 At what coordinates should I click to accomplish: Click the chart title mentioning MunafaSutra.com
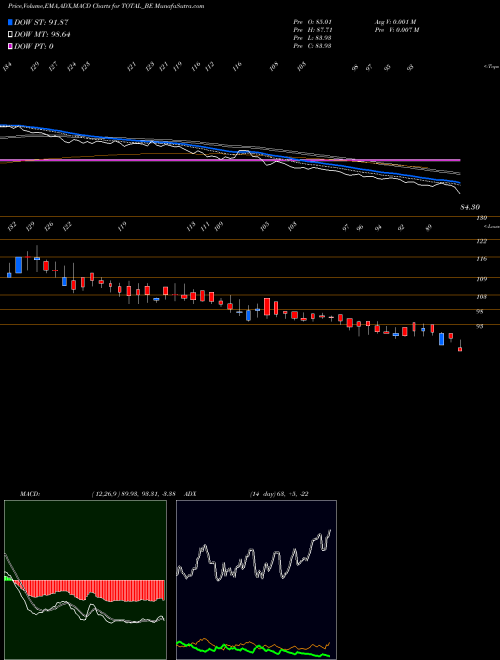106,6
